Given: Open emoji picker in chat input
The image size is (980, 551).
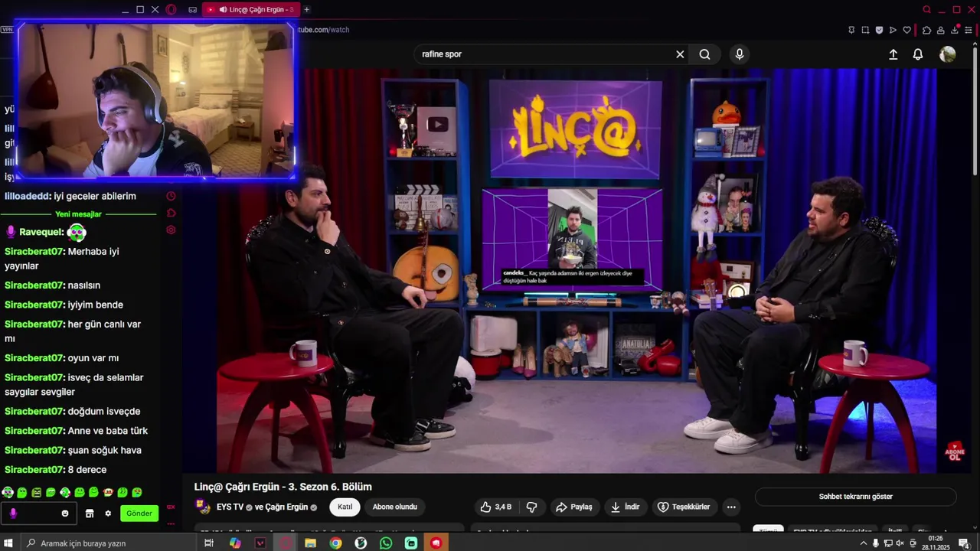Looking at the screenshot, I should point(65,514).
